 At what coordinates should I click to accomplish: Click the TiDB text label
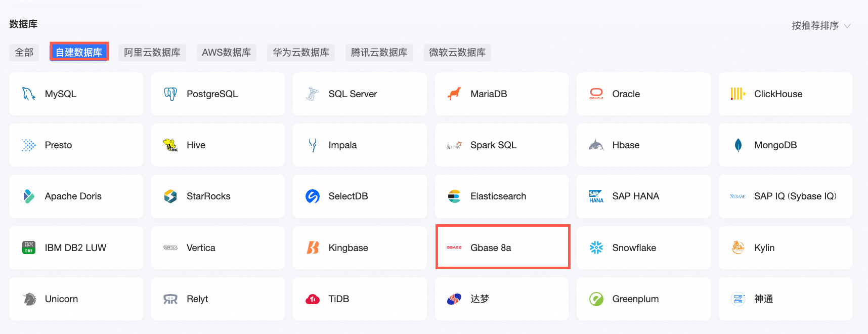339,299
